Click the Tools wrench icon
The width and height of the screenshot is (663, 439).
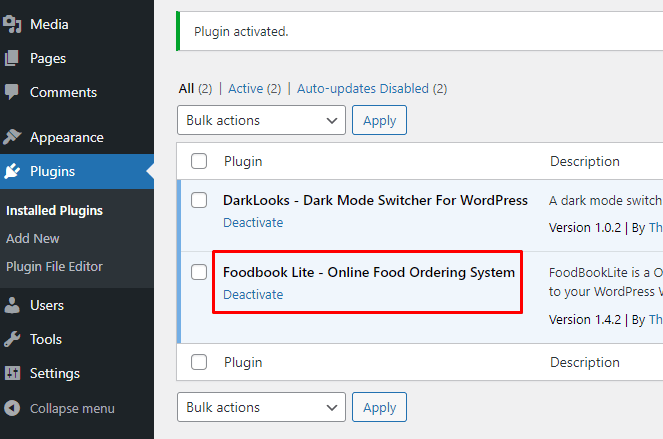[12, 339]
